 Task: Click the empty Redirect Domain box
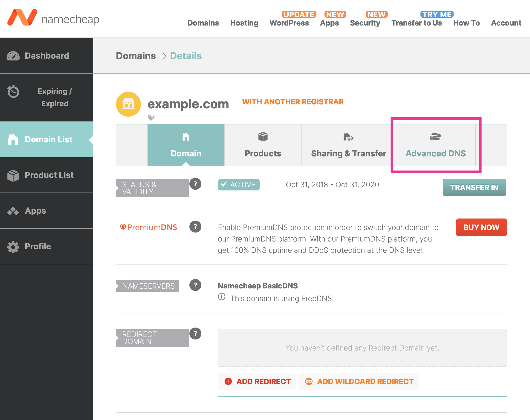click(x=362, y=348)
